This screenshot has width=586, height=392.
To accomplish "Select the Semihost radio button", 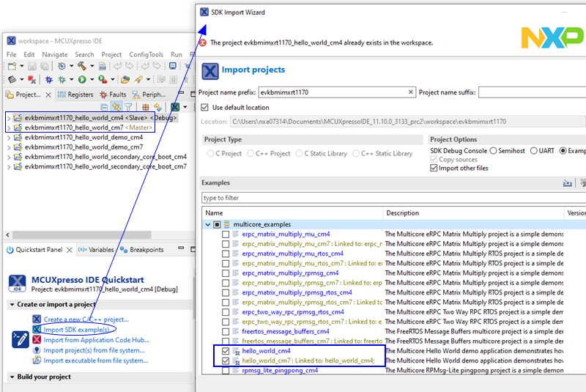I will click(x=492, y=151).
